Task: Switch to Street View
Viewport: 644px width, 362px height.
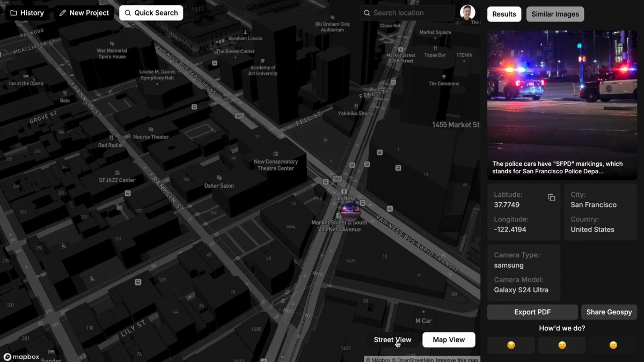Action: (392, 340)
